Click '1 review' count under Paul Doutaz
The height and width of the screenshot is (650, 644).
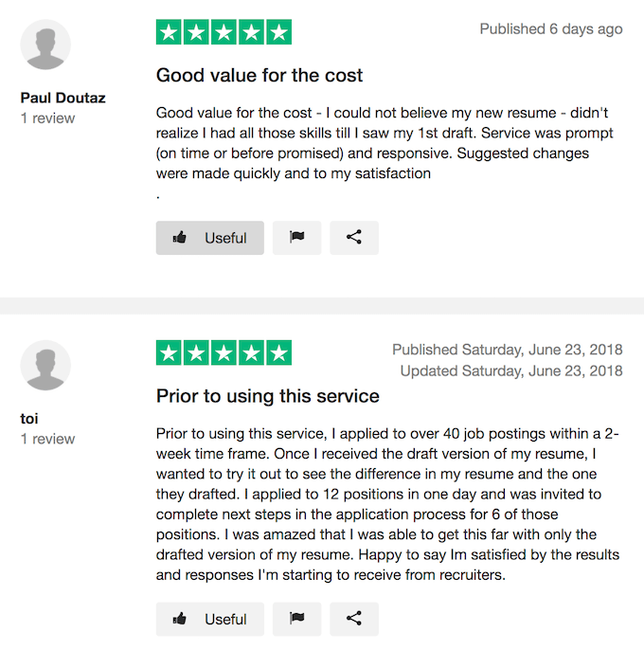pyautogui.click(x=47, y=118)
